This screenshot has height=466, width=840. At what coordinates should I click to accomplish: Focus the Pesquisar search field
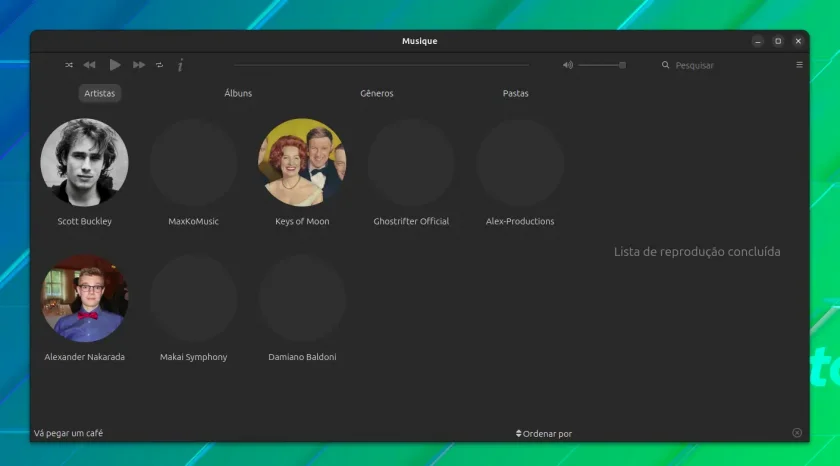pos(723,65)
